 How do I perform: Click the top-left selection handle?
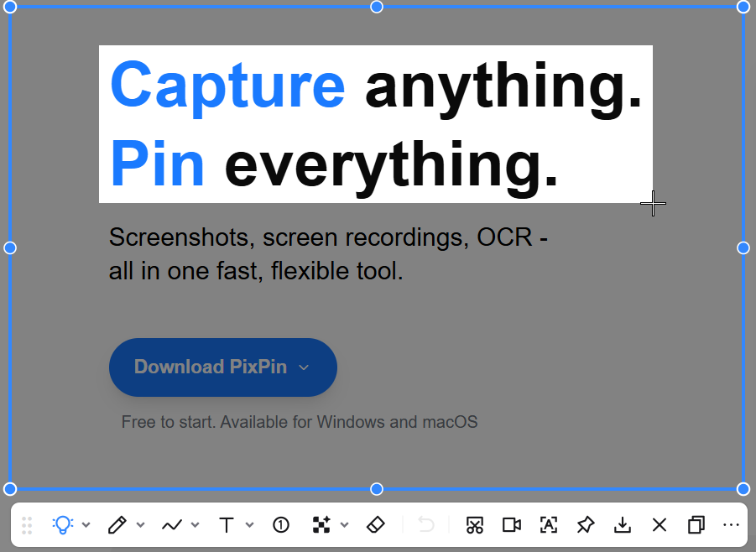(x=10, y=7)
